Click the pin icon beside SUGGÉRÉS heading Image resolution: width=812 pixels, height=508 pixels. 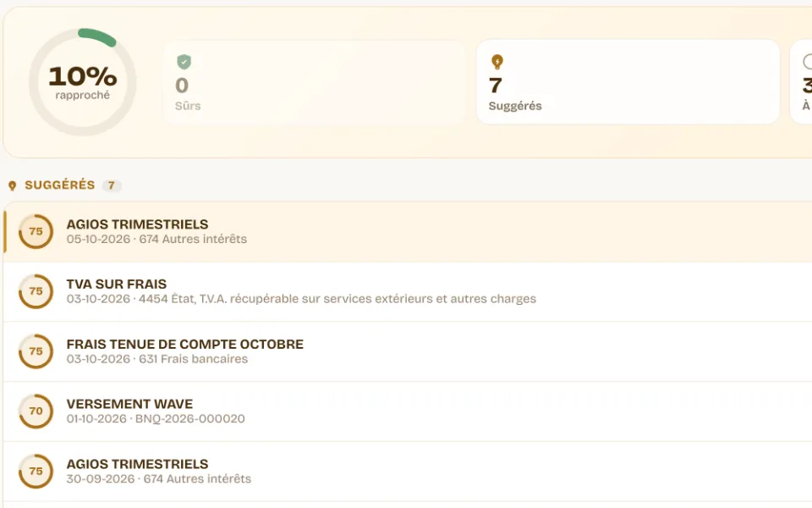pos(13,185)
